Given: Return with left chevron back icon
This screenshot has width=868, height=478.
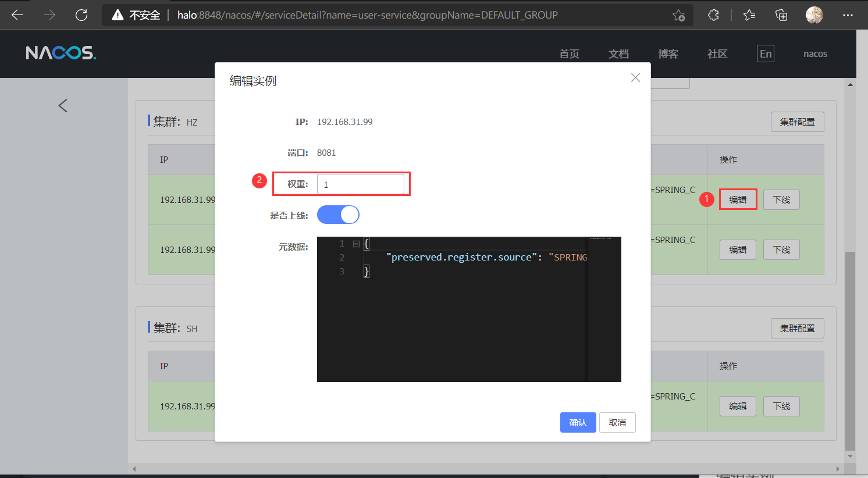Looking at the screenshot, I should 63,105.
